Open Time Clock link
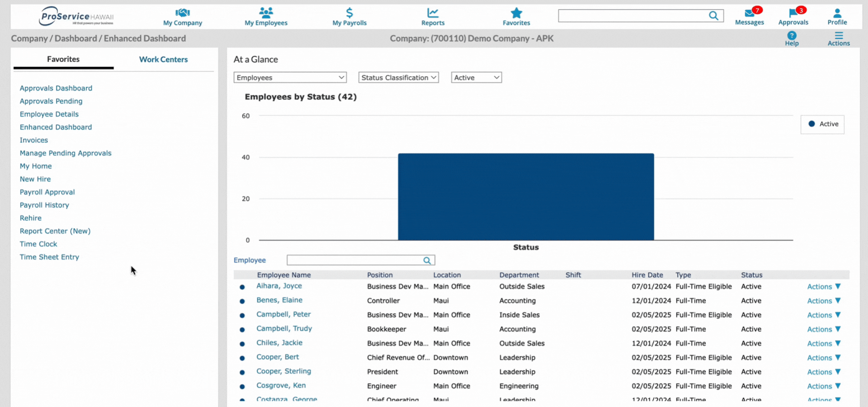This screenshot has height=407, width=868. click(38, 244)
